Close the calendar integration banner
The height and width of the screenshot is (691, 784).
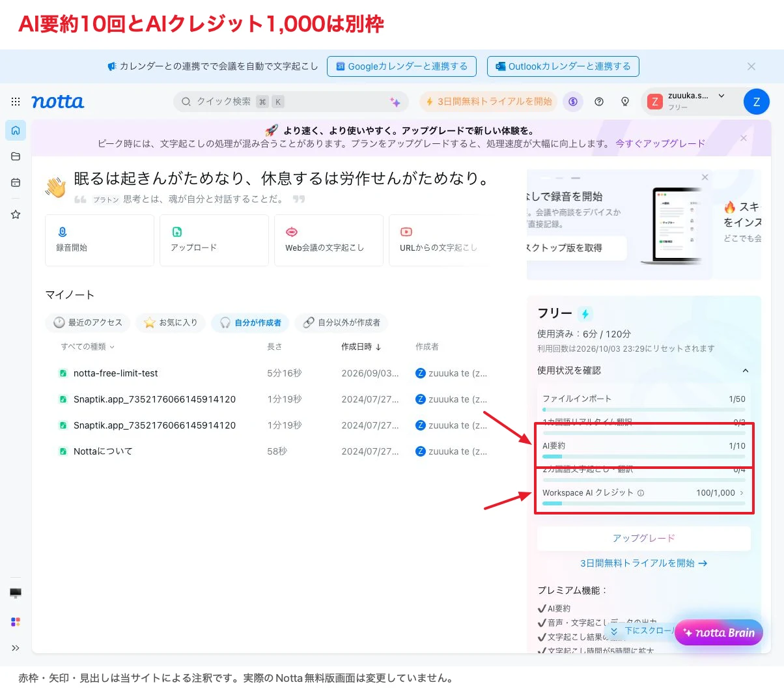751,66
